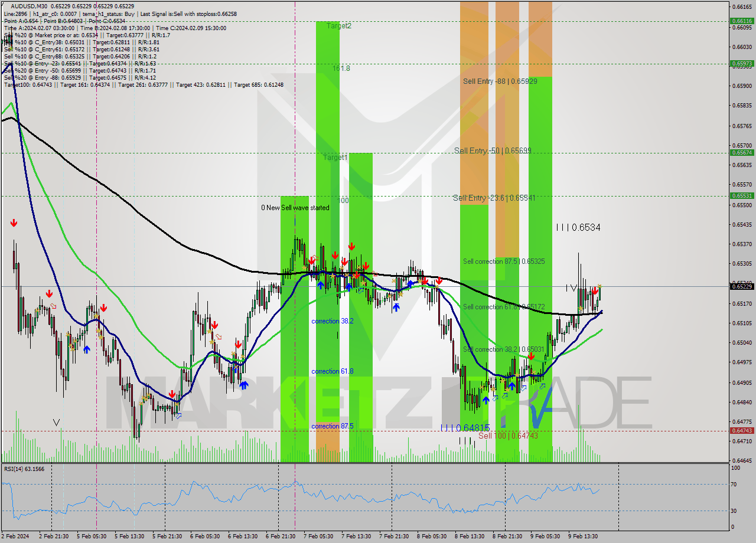This screenshot has height=543, width=756.
Task: Select the 'Entry -88: 0.65929' header row
Action: click(82, 77)
